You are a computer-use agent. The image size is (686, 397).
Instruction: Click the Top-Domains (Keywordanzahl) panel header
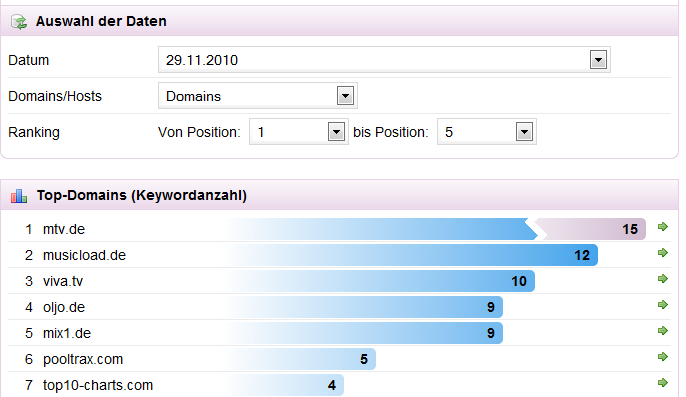point(340,195)
